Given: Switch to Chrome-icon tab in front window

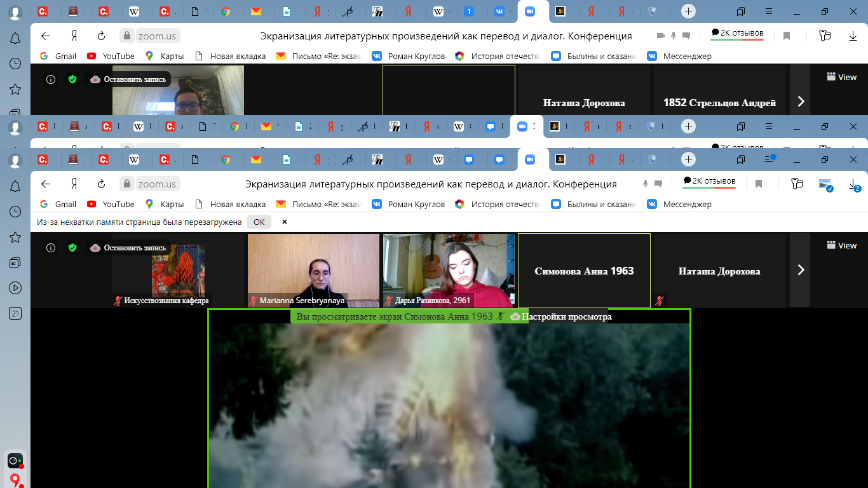Looking at the screenshot, I should point(226,159).
